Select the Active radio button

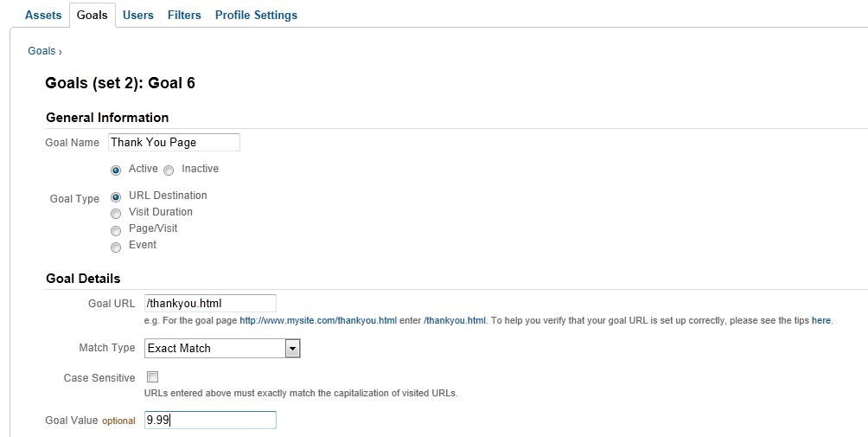point(116,170)
